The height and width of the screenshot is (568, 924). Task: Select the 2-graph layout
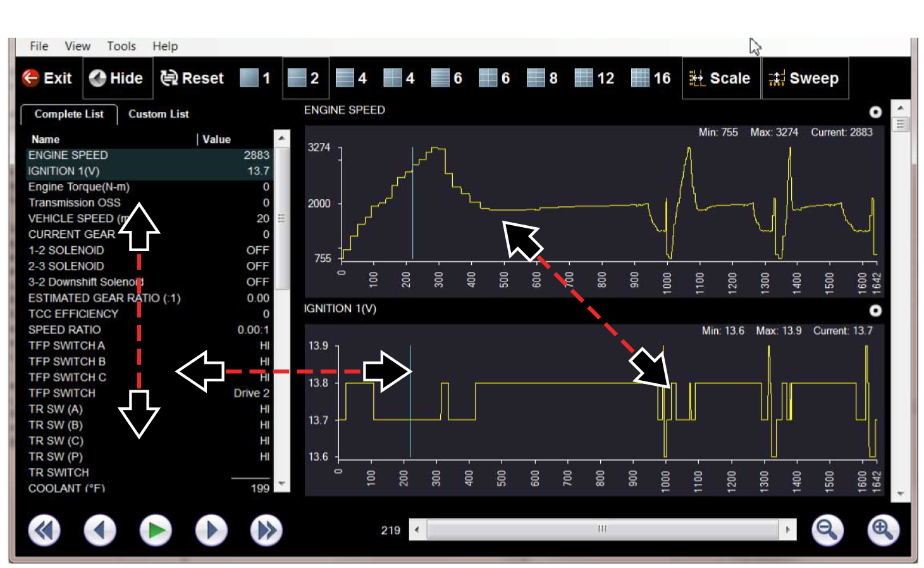click(x=304, y=78)
